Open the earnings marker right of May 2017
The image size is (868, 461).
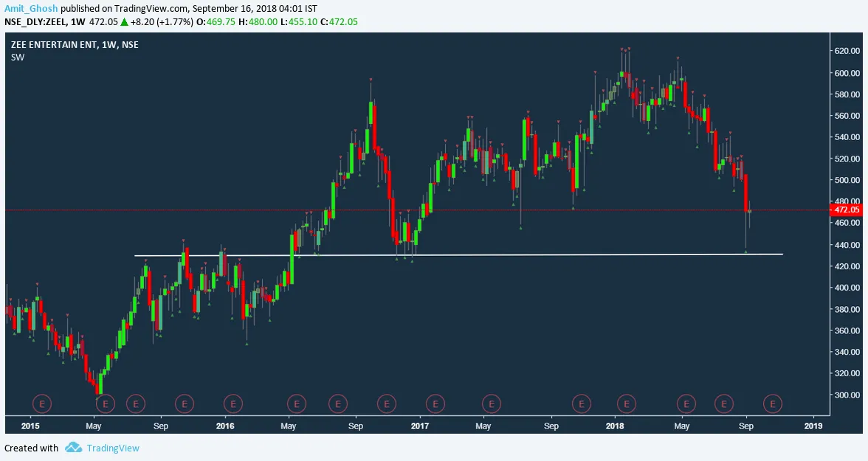491,403
